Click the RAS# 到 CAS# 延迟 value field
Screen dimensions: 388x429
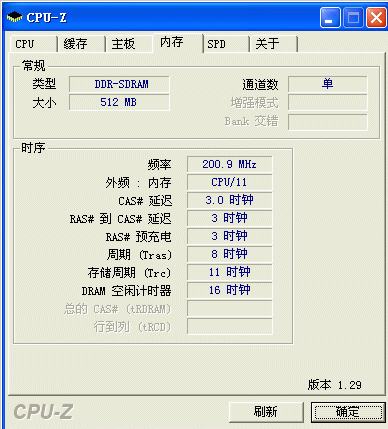(x=230, y=218)
